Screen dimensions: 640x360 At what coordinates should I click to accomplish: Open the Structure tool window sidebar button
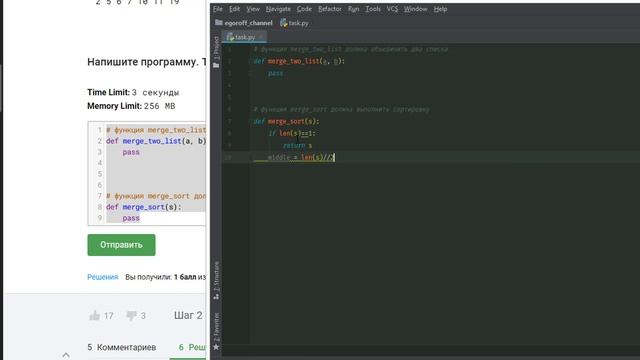pyautogui.click(x=216, y=281)
